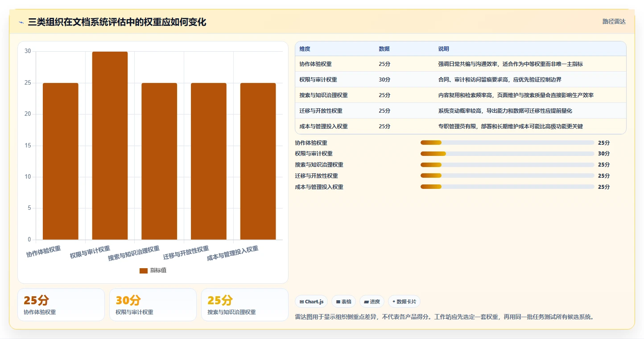
Task: Open the 权限与审计权重 stat card showing 30分
Action: 153,305
